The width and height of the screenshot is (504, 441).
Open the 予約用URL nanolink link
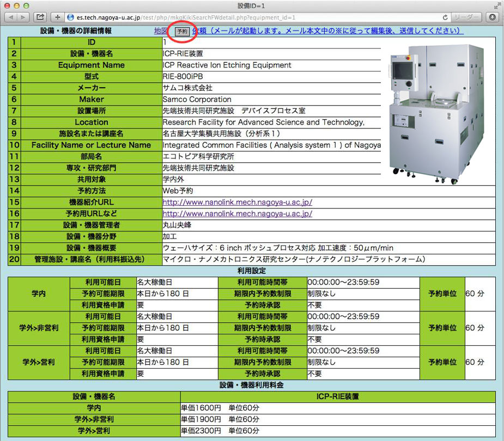(x=237, y=213)
